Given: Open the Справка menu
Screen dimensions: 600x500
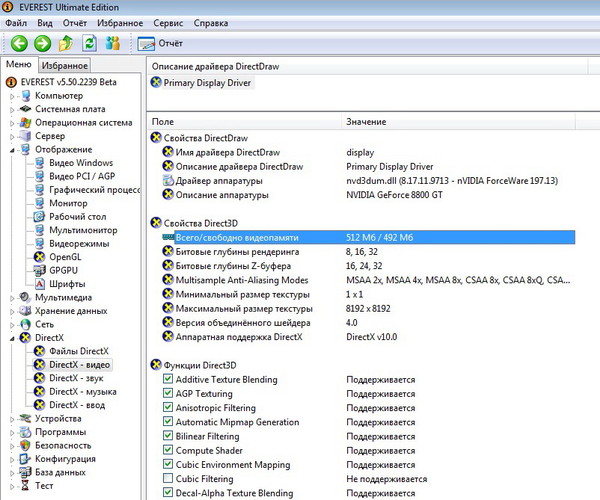Looking at the screenshot, I should [x=211, y=23].
